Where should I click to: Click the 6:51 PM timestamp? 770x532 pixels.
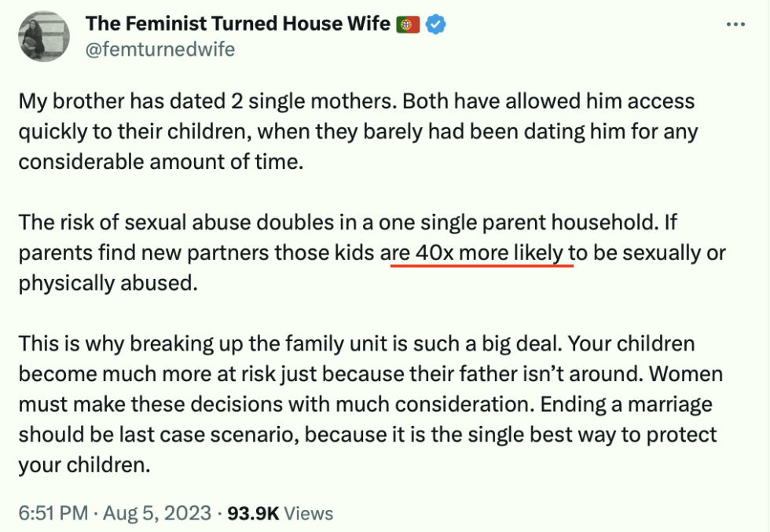53,513
